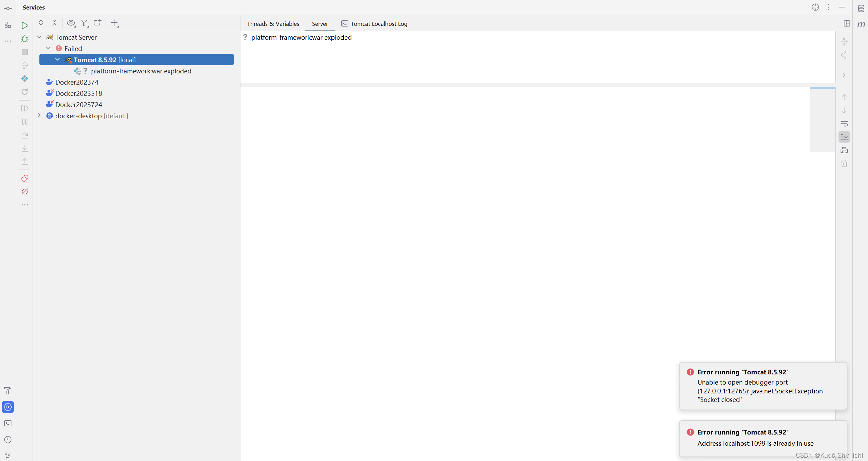Click the undeploy arrow icon in right panel
Viewport: 868px width, 461px height.
tap(844, 55)
